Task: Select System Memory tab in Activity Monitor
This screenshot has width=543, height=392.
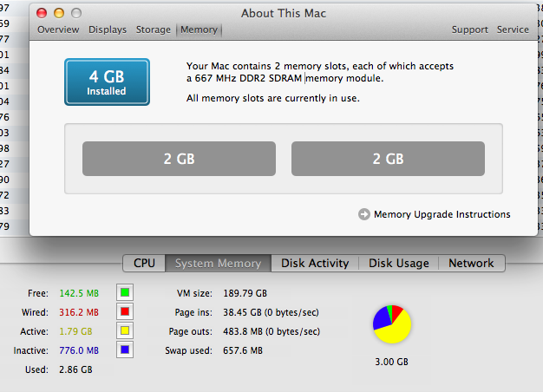Action: tap(219, 263)
